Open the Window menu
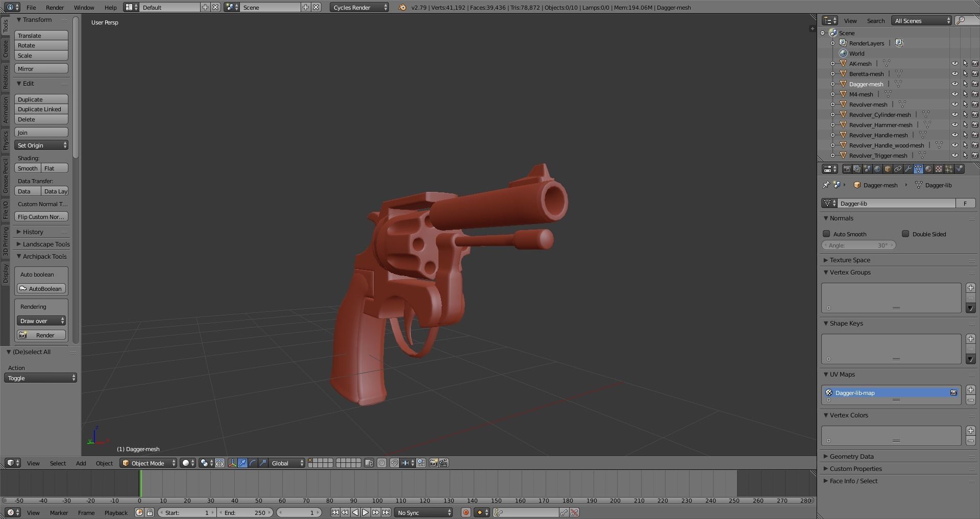980x519 pixels. (84, 7)
